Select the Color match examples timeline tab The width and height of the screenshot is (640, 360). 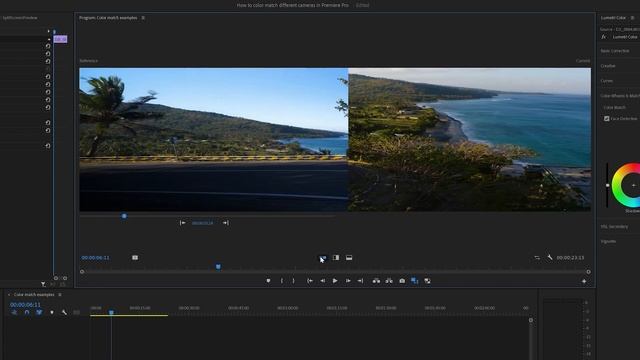pos(34,295)
